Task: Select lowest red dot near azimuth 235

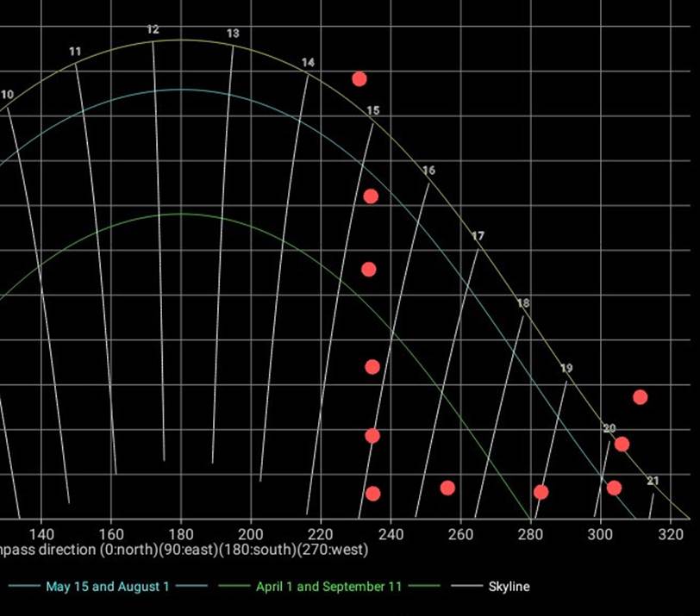Action: coord(372,494)
